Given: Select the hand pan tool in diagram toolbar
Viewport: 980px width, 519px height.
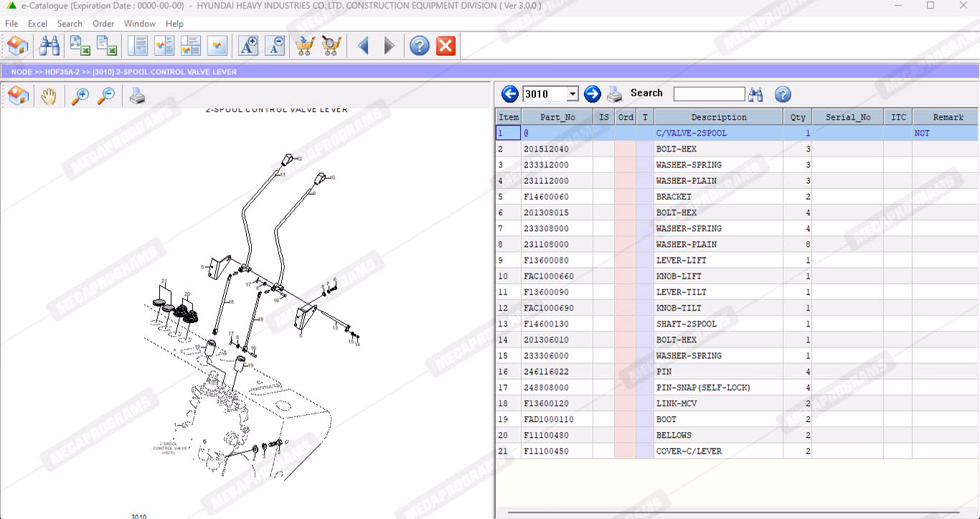Looking at the screenshot, I should [x=48, y=96].
